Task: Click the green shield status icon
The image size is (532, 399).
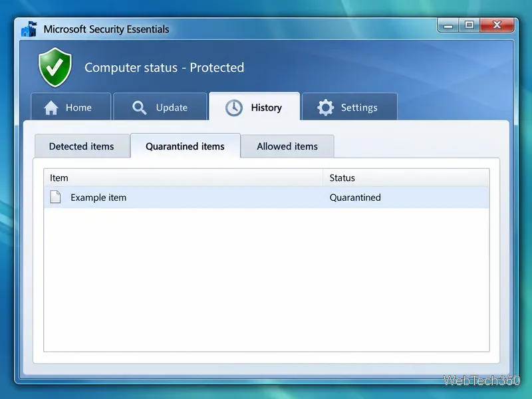Action: point(55,67)
